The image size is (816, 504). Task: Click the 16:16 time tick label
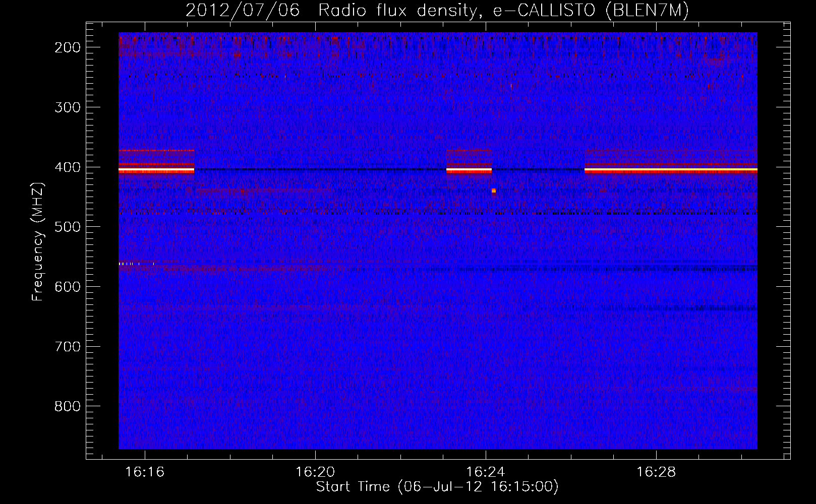[145, 472]
